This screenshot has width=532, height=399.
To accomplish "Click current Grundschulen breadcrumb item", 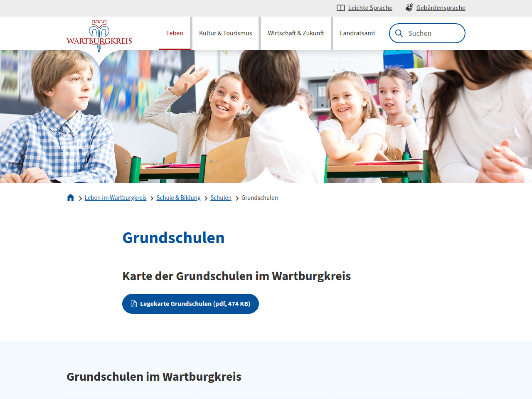I will pos(259,198).
